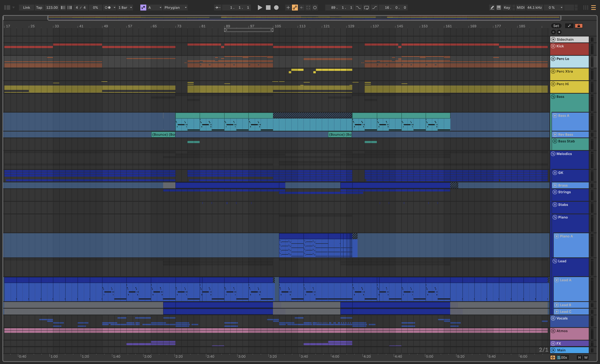Toggle Scale Mode button next to key
The width and height of the screenshot is (600, 364).
(143, 8)
